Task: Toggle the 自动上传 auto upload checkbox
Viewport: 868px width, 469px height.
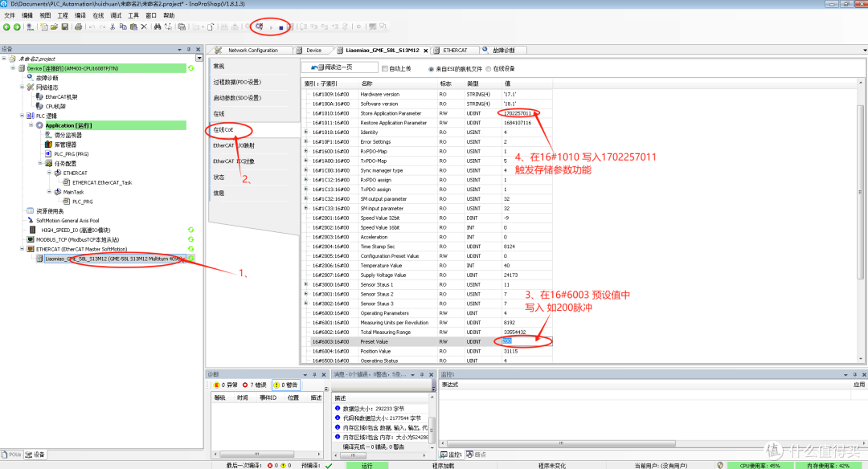Action: (x=385, y=68)
